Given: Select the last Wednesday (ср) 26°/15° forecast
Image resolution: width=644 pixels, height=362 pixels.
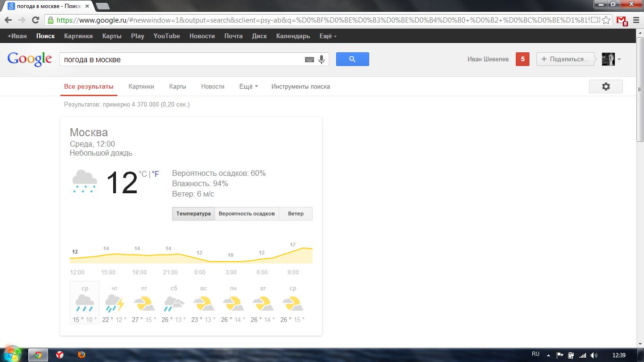Looking at the screenshot, I should pyautogui.click(x=292, y=303).
